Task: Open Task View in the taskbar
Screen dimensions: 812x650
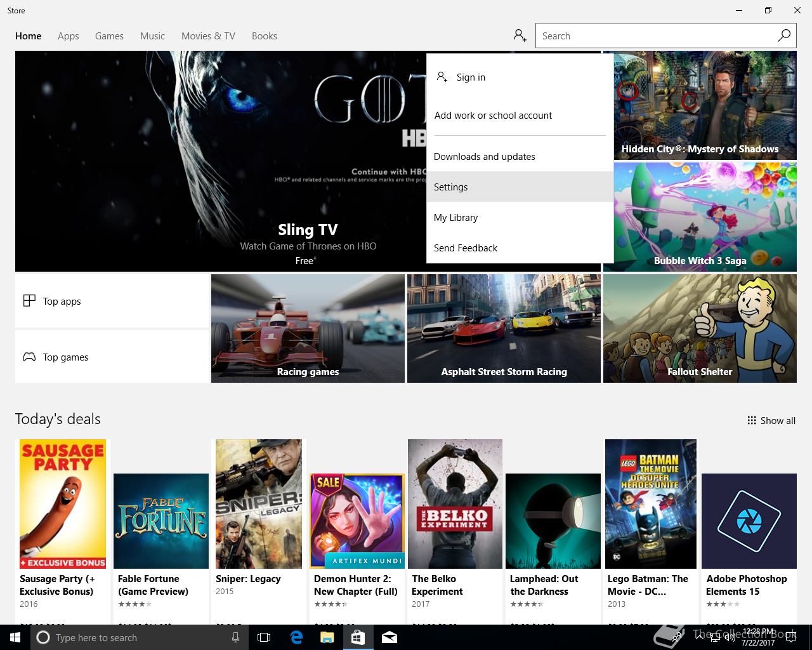Action: pos(264,637)
